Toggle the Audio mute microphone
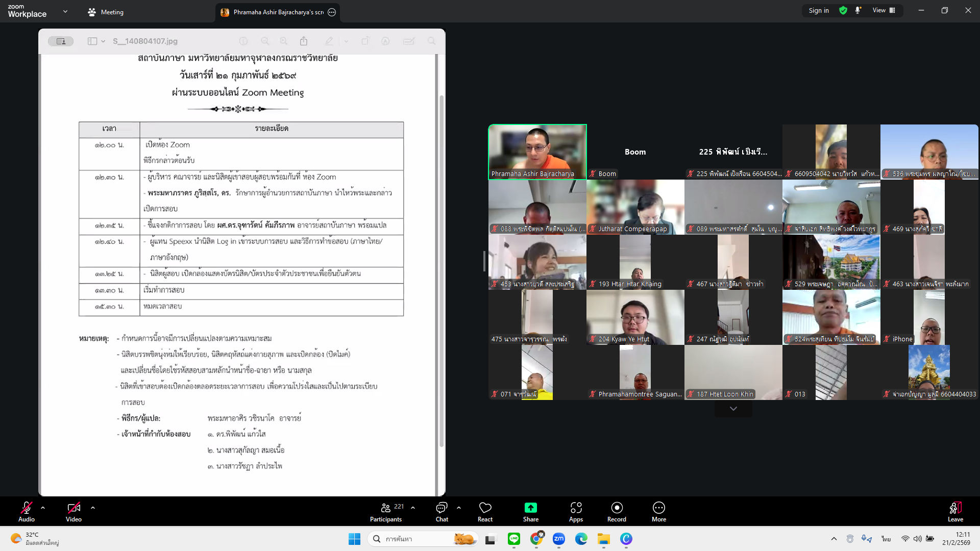The image size is (980, 551). (26, 508)
